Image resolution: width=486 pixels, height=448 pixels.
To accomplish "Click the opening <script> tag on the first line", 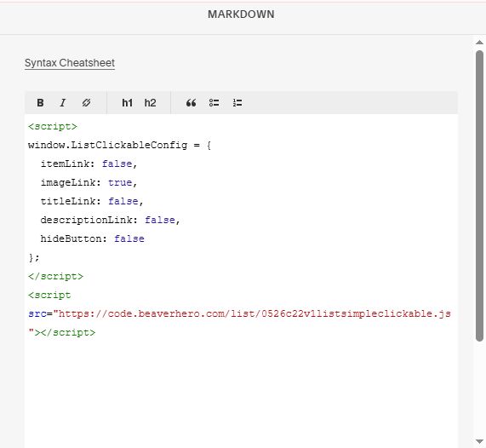I will pos(53,127).
